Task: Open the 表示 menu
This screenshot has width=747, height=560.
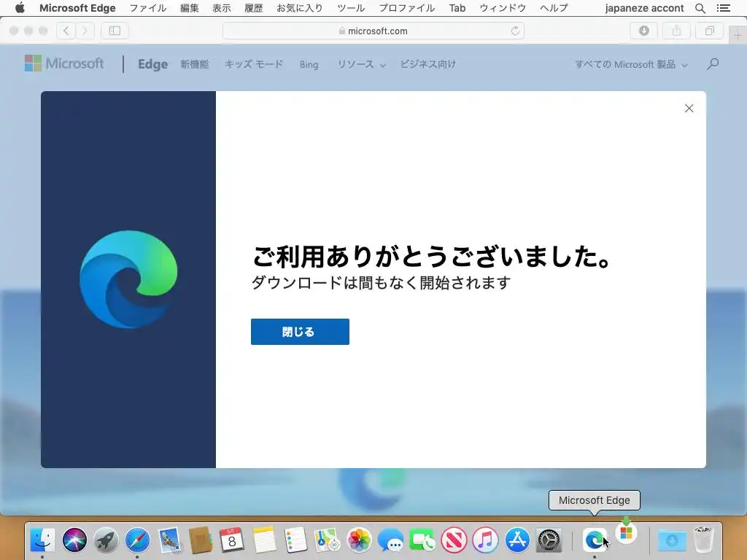Action: [x=222, y=8]
